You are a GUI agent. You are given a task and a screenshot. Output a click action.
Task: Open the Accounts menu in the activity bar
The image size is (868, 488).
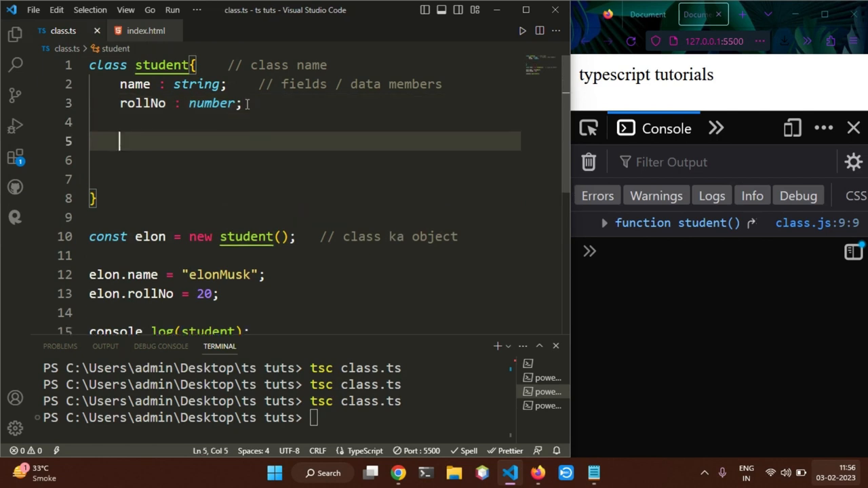[15, 398]
